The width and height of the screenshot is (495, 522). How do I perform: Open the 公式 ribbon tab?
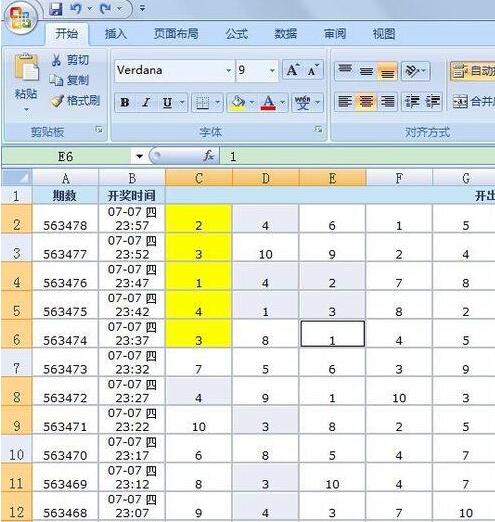tap(236, 34)
